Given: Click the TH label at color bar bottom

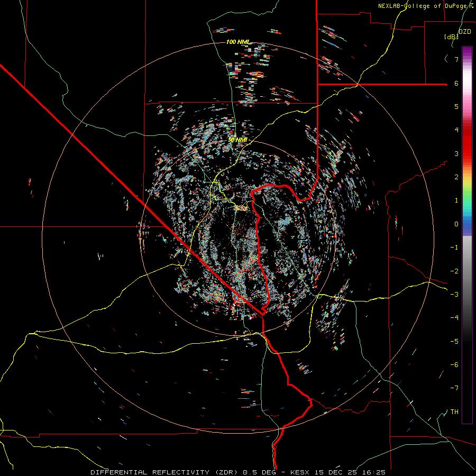Looking at the screenshot, I should 454,411.
